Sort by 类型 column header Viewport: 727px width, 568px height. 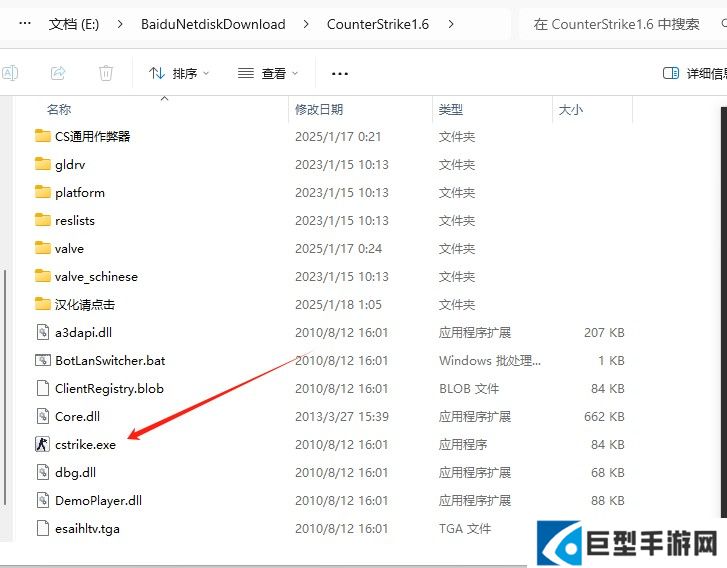point(451,109)
